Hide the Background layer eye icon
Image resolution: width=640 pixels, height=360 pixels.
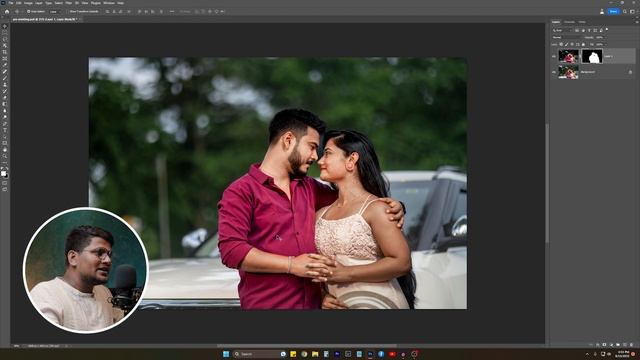pyautogui.click(x=554, y=72)
